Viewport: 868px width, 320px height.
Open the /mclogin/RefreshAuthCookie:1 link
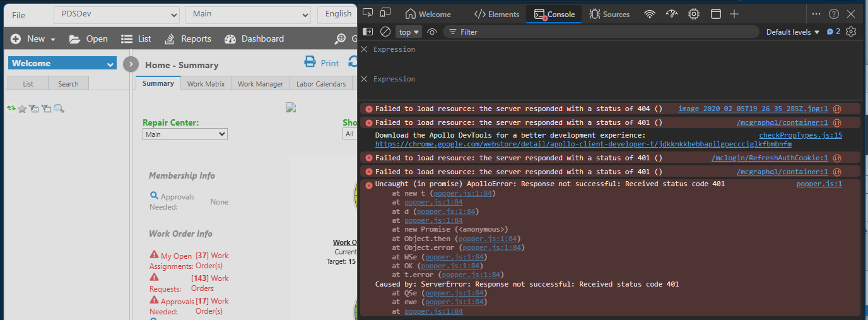pyautogui.click(x=770, y=158)
